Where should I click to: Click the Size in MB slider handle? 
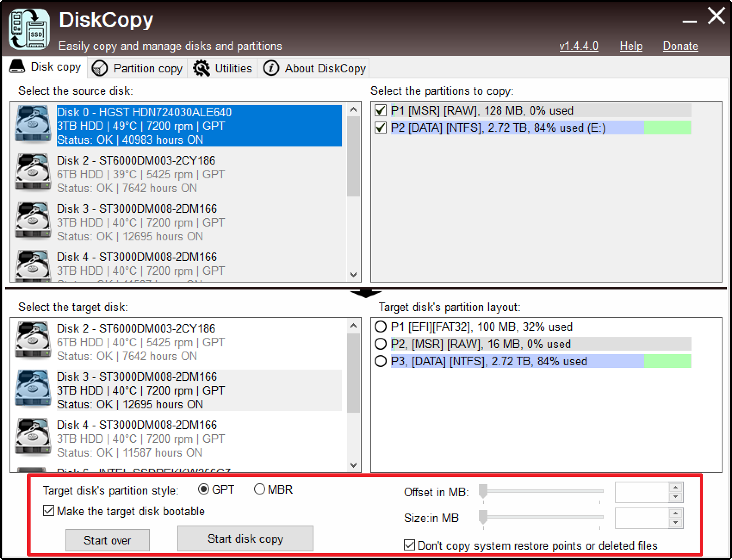[483, 517]
